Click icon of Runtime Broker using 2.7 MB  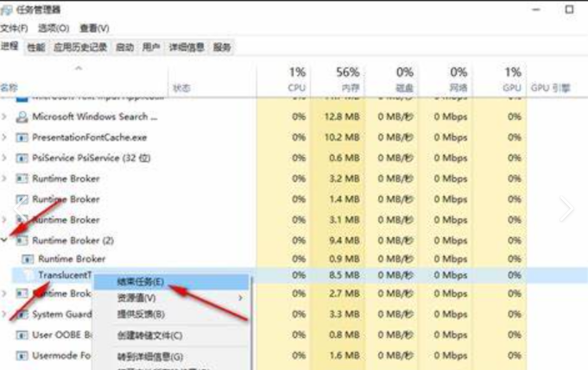(22, 293)
